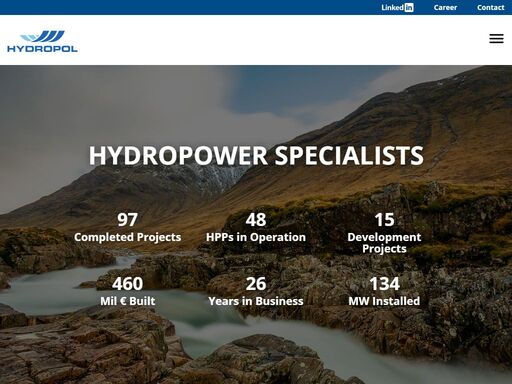Viewport: 512px width, 384px height.
Task: Open the LinkedIn link
Action: click(x=397, y=7)
